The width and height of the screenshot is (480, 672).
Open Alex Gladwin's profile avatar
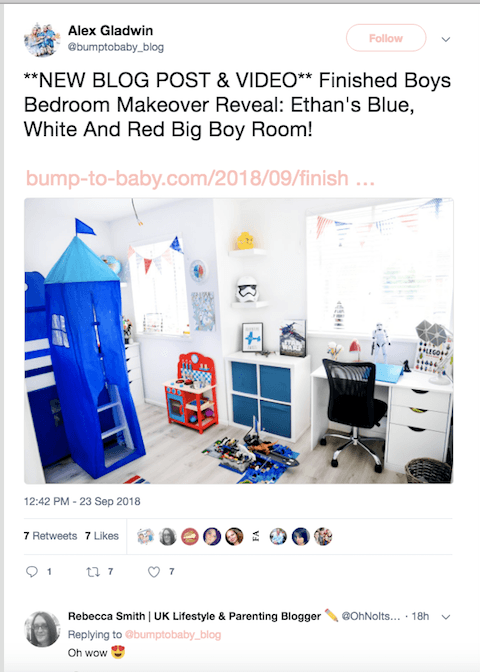[x=42, y=39]
